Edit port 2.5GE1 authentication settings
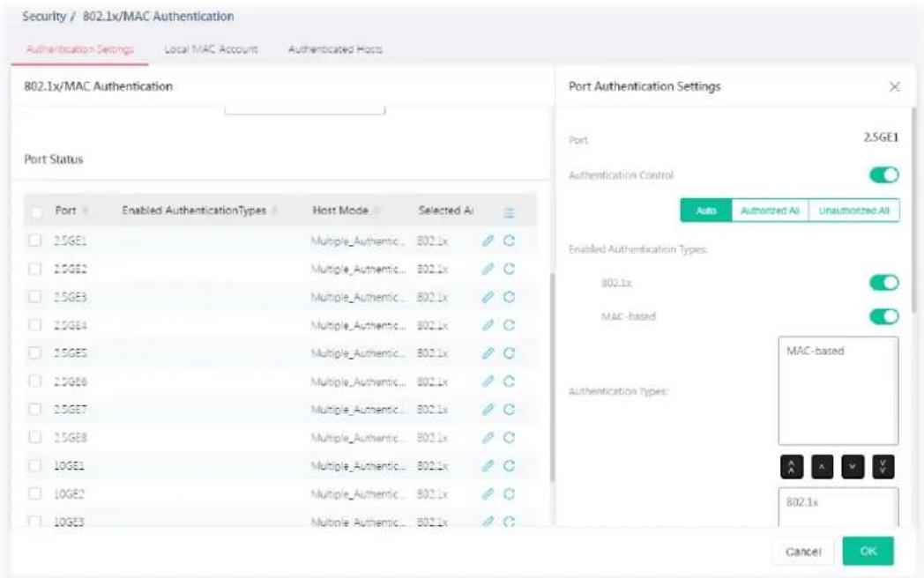This screenshot has width=924, height=578. (x=488, y=241)
